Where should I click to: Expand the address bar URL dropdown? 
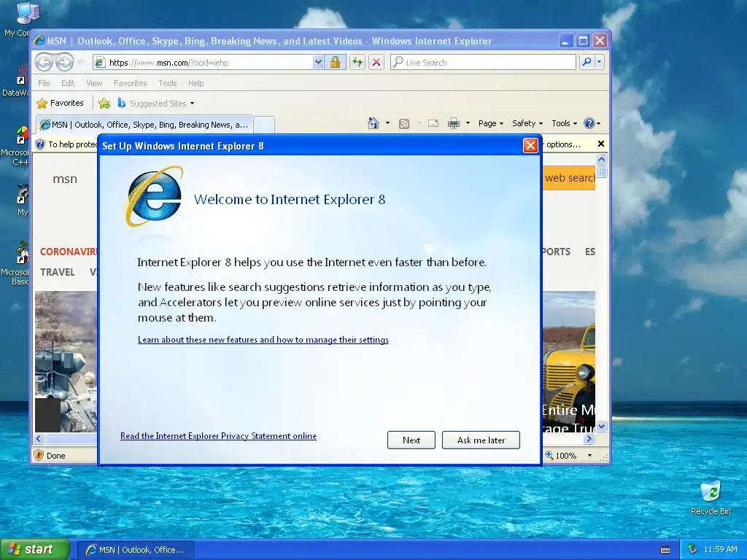coord(318,63)
